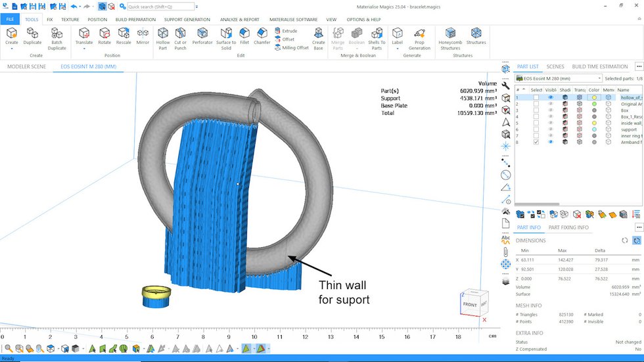Click the Shells To Parts icon

(x=377, y=37)
